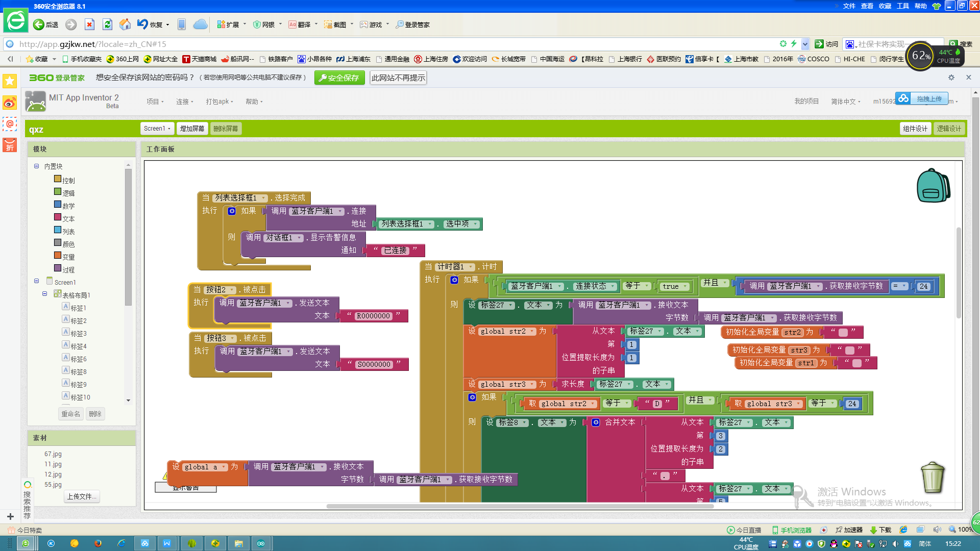Viewport: 980px width, 551px height.
Task: Click the workspace horizontal scrollbar
Action: pos(520,506)
